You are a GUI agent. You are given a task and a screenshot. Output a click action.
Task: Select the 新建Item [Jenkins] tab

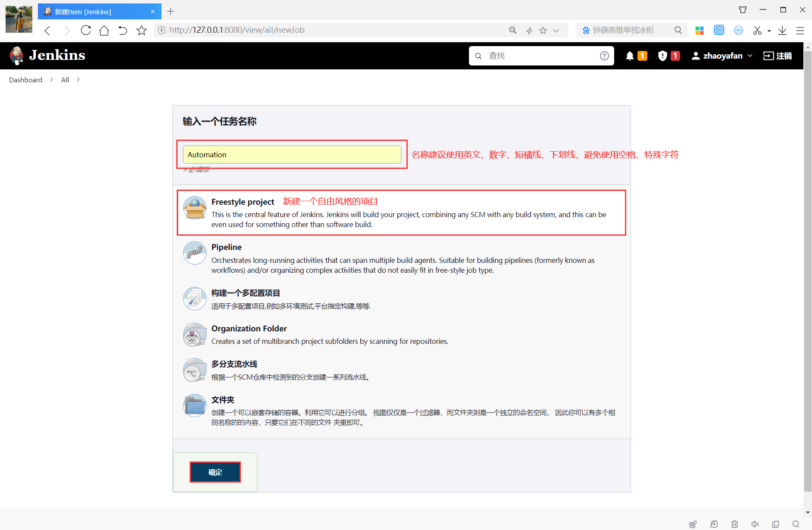[99, 11]
